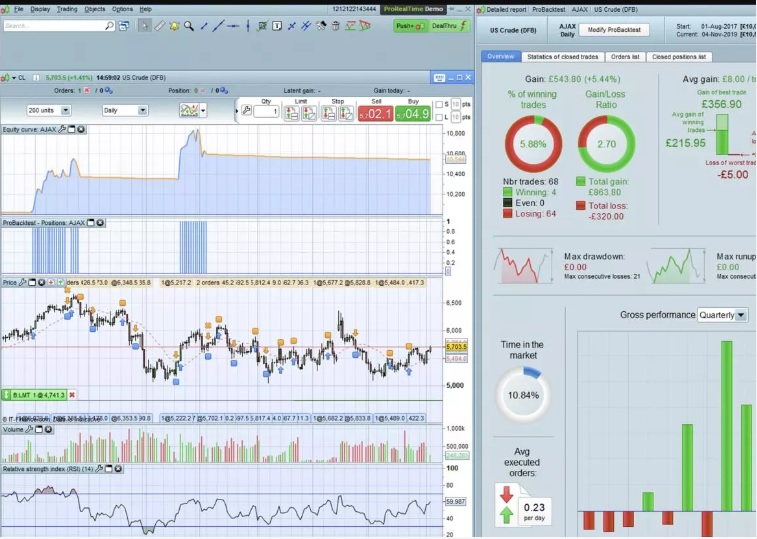This screenshot has height=539, width=757.
Task: Open Equity curve AJAX wrench settings
Action: (62, 129)
